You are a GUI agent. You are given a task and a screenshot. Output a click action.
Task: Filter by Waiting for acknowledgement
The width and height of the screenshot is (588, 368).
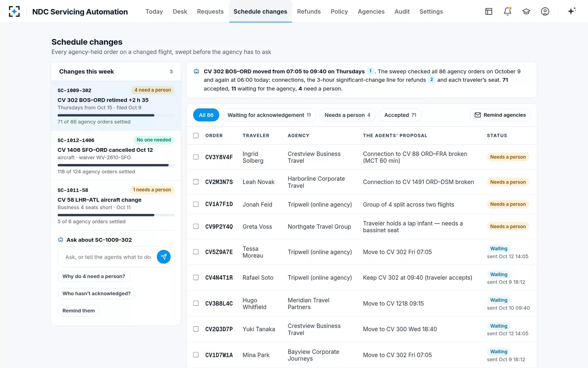pyautogui.click(x=269, y=115)
